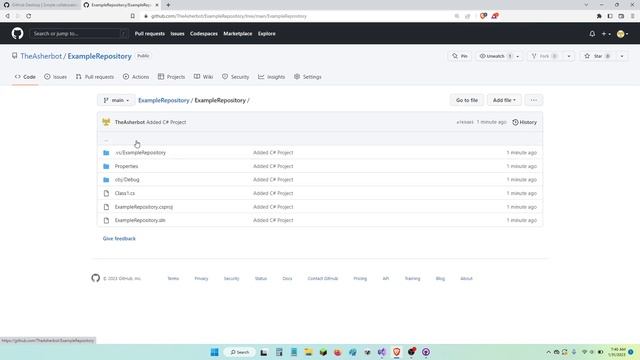The height and width of the screenshot is (360, 640).
Task: Open the Add file dropdown
Action: [x=504, y=100]
